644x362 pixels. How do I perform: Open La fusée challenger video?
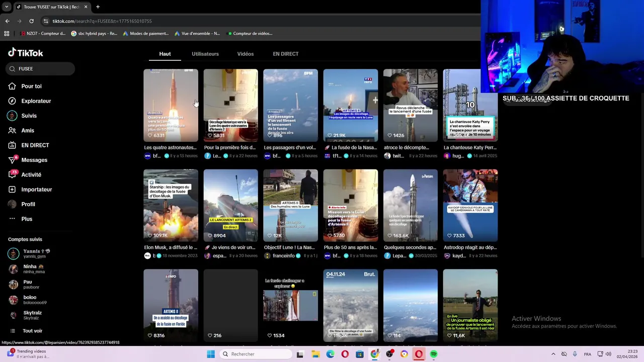290,305
